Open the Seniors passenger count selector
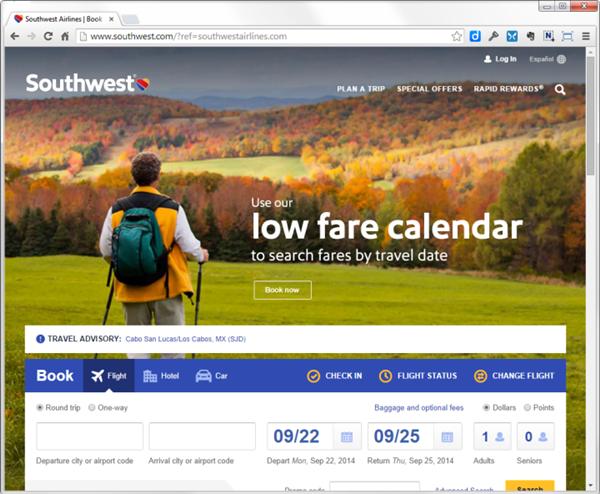The width and height of the screenshot is (600, 494). click(x=535, y=436)
